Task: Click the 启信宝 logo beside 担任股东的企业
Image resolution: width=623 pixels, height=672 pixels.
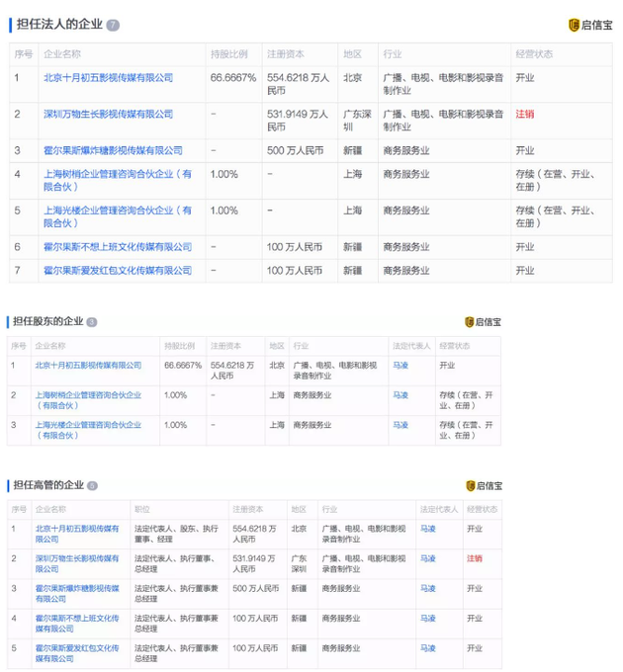Action: point(483,322)
